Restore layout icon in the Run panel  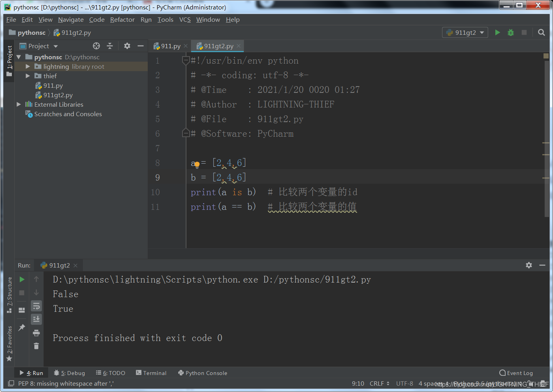tap(22, 310)
